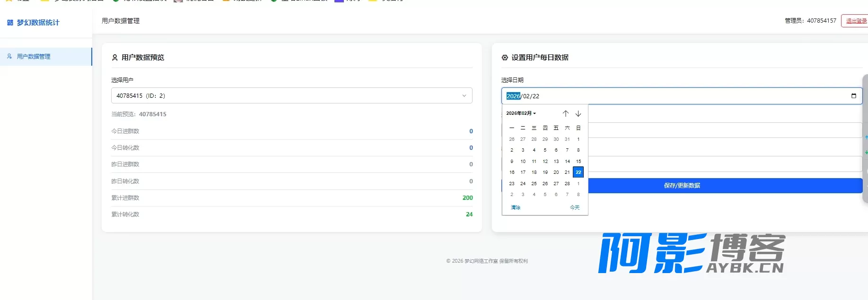Click the gear icon beside 设置用户每日数据
Screen dimensions: 868x300
point(505,58)
